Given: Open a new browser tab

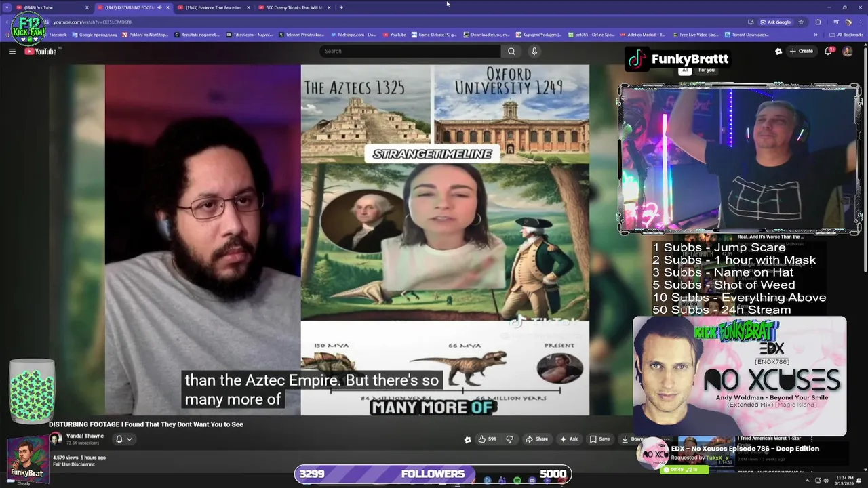Looking at the screenshot, I should click(341, 7).
